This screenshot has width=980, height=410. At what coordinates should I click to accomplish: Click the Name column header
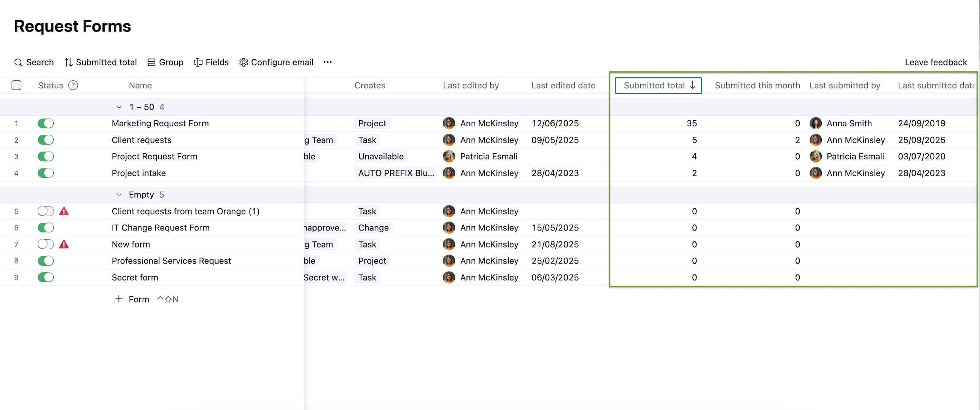(140, 85)
